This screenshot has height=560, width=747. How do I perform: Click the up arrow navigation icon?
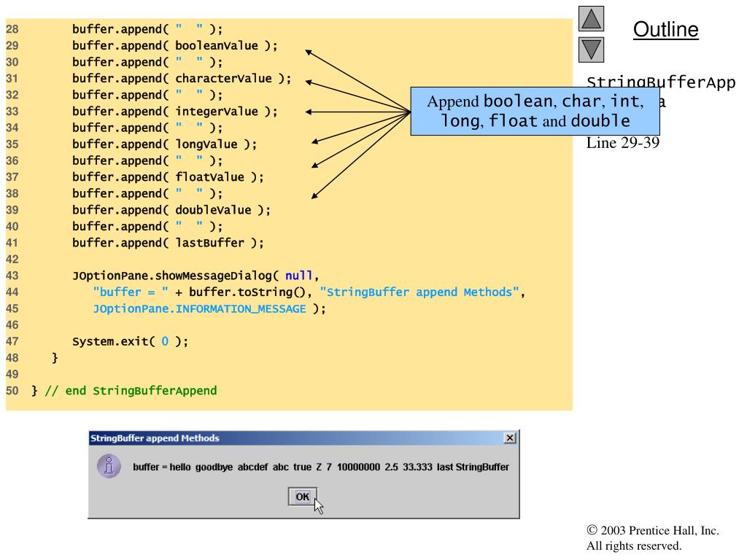pyautogui.click(x=591, y=18)
